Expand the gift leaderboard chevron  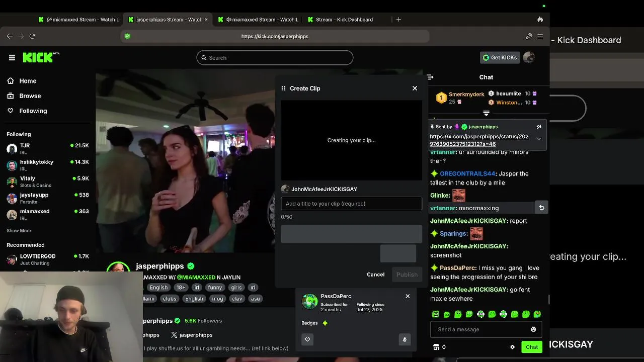coord(486,113)
